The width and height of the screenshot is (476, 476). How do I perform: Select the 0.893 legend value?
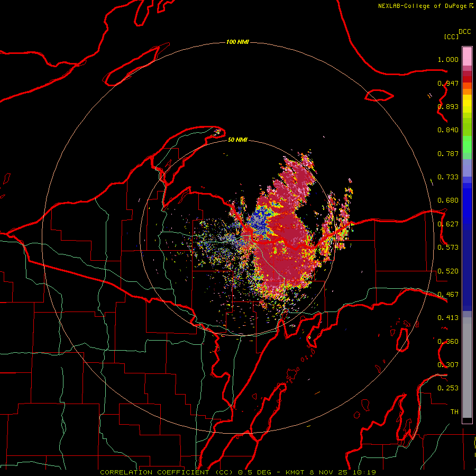[448, 106]
